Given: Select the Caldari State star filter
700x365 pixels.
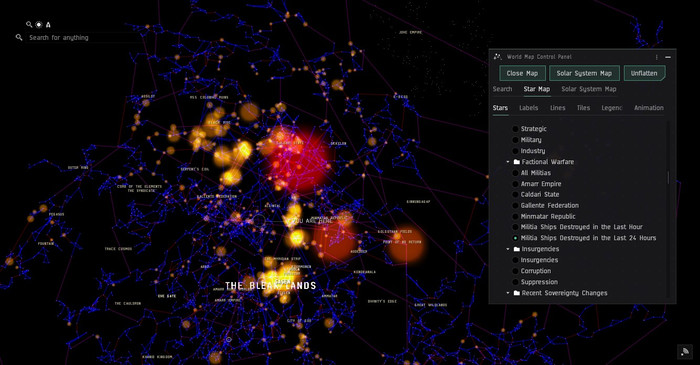Looking at the screenshot, I should tap(515, 195).
